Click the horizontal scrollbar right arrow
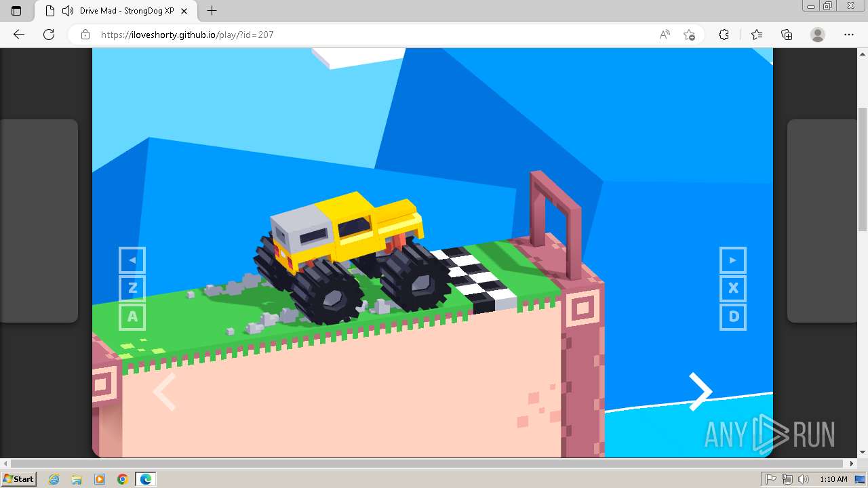 click(852, 464)
